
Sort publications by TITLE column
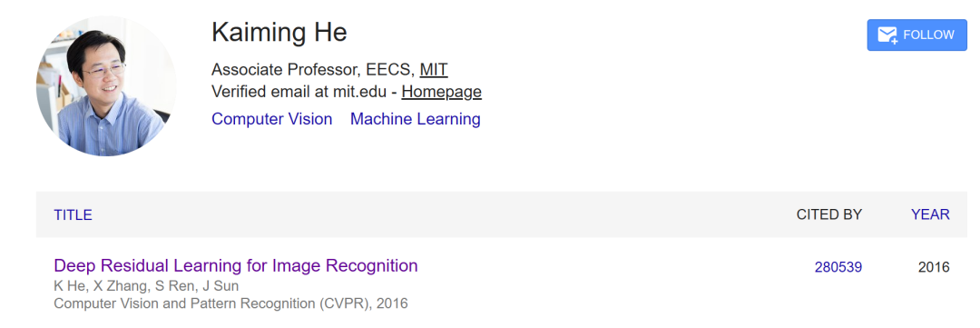click(73, 214)
